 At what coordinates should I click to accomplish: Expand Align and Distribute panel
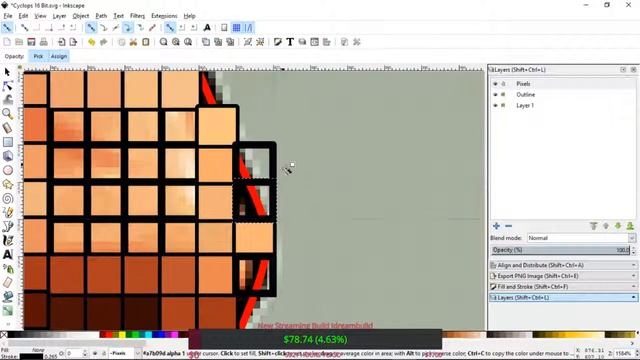pyautogui.click(x=563, y=265)
